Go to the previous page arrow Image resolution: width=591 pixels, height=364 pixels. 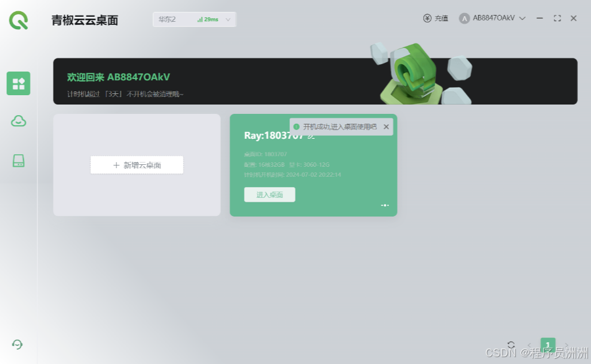[x=529, y=345]
